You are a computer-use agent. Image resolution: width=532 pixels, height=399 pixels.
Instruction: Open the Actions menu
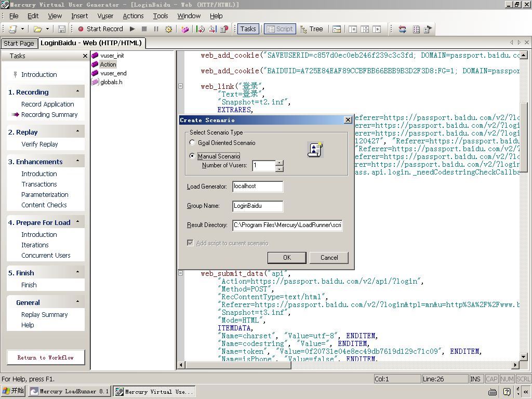click(133, 16)
